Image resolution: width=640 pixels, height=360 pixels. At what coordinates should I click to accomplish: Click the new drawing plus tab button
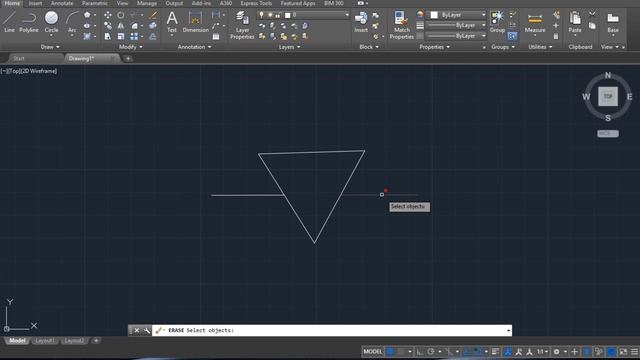pos(128,58)
